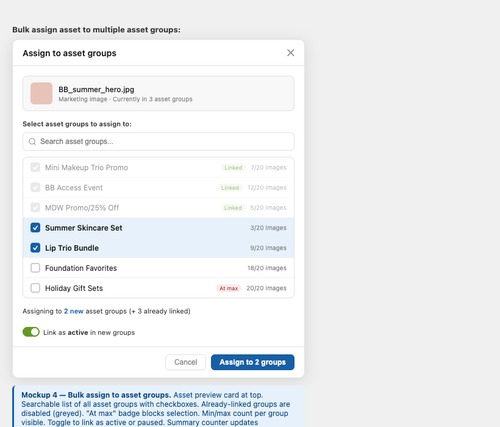Click the Linked badge on BB Access Event
500x427 pixels.
coord(230,188)
